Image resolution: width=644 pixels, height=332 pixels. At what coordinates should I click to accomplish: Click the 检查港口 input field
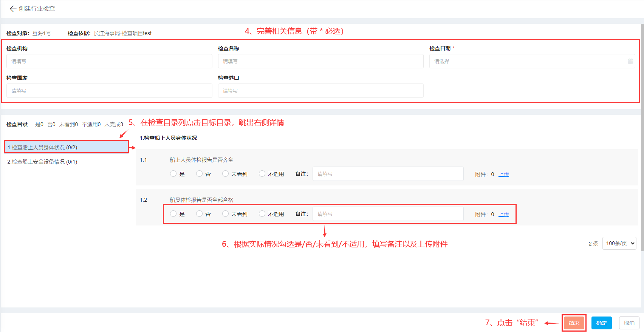coord(320,91)
